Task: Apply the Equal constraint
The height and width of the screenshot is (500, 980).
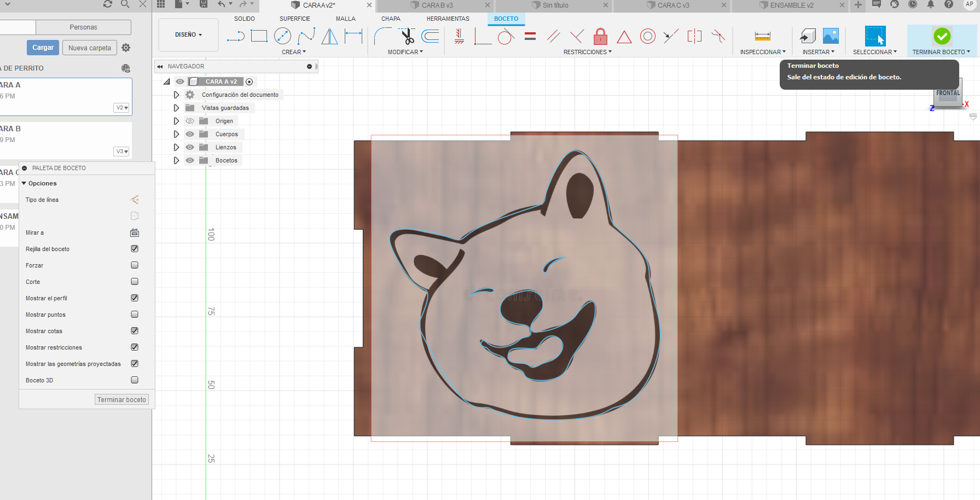Action: 530,37
